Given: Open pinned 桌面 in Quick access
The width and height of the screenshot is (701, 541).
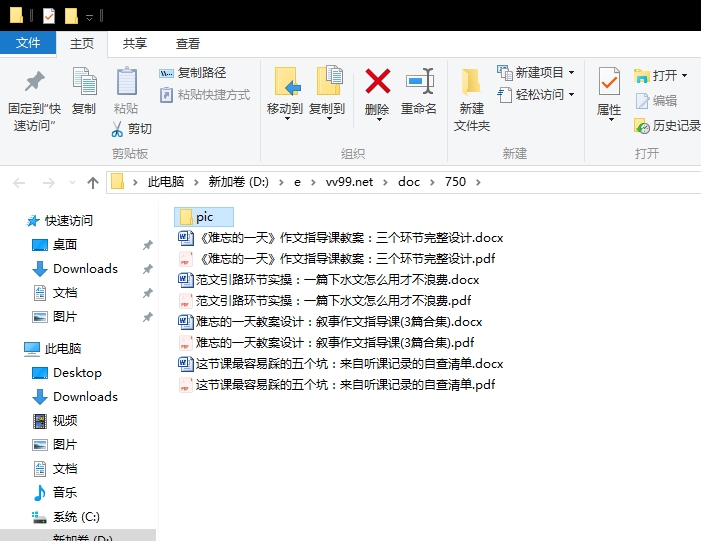Looking at the screenshot, I should (55, 245).
